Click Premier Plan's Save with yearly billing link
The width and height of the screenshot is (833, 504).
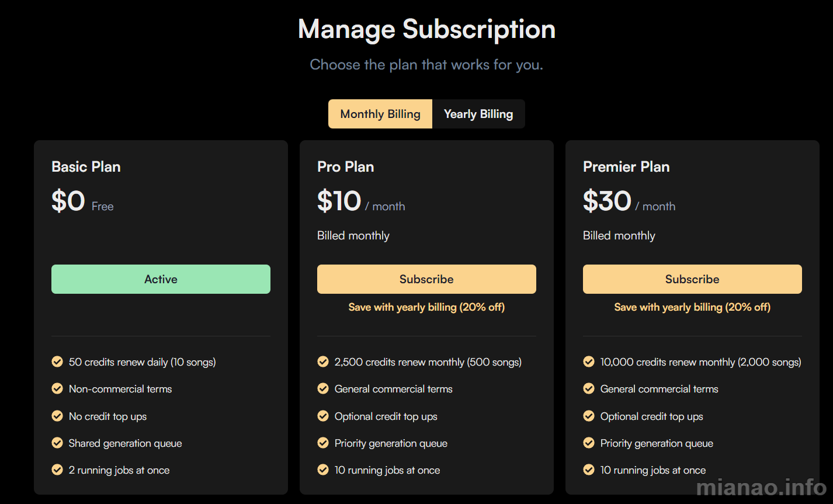tap(692, 307)
